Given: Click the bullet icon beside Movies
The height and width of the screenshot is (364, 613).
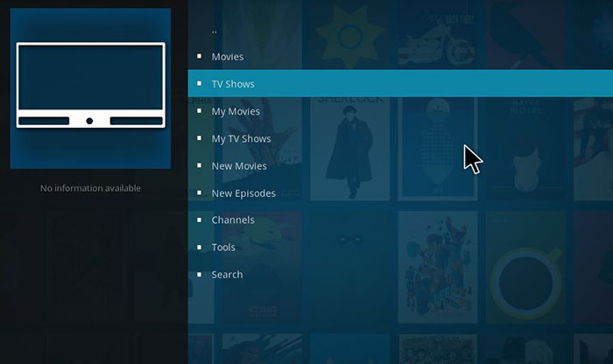Looking at the screenshot, I should [x=200, y=56].
